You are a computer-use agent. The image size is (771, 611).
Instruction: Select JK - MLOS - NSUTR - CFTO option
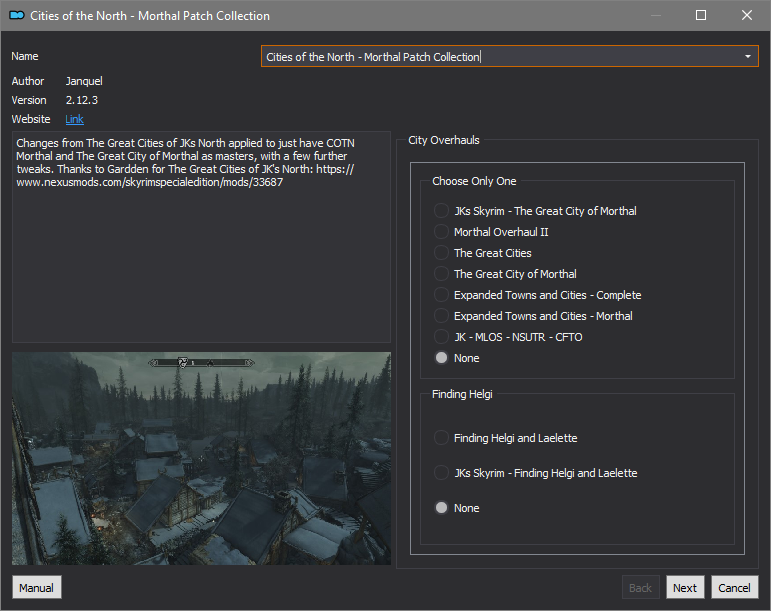pyautogui.click(x=508, y=337)
